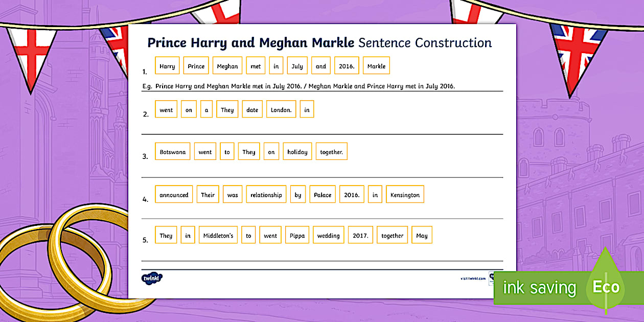This screenshot has height=322, width=644.
Task: Click the visit twinkl.com link text
Action: pos(472,279)
